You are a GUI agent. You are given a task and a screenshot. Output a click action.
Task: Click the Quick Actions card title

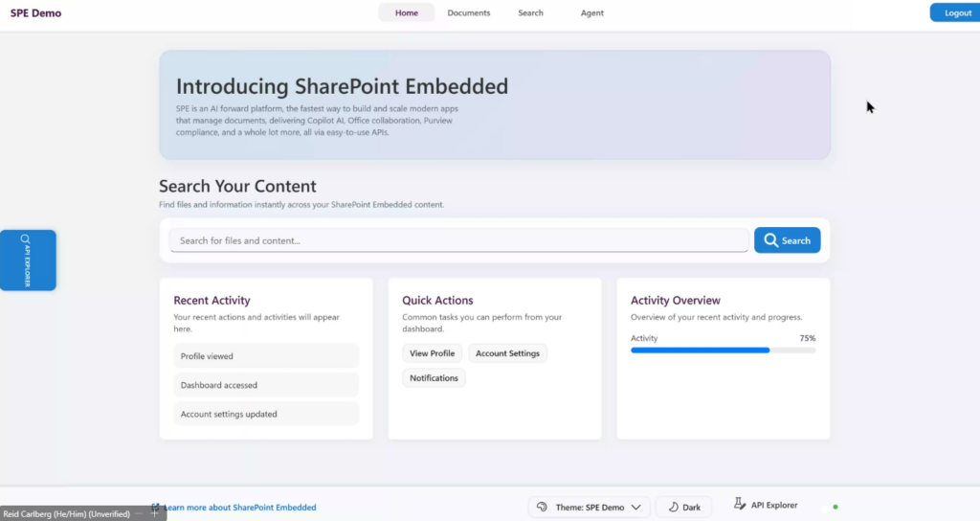437,300
